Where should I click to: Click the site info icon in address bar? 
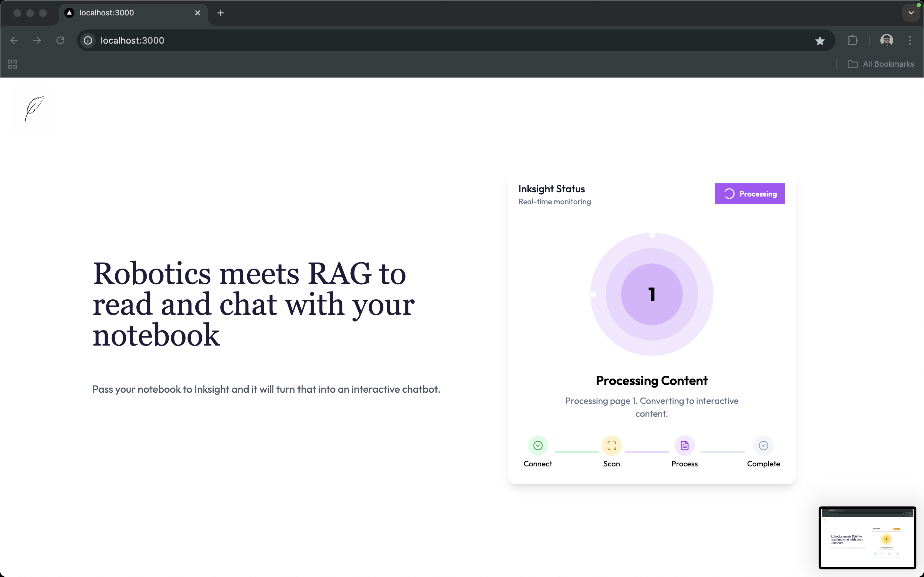[88, 40]
